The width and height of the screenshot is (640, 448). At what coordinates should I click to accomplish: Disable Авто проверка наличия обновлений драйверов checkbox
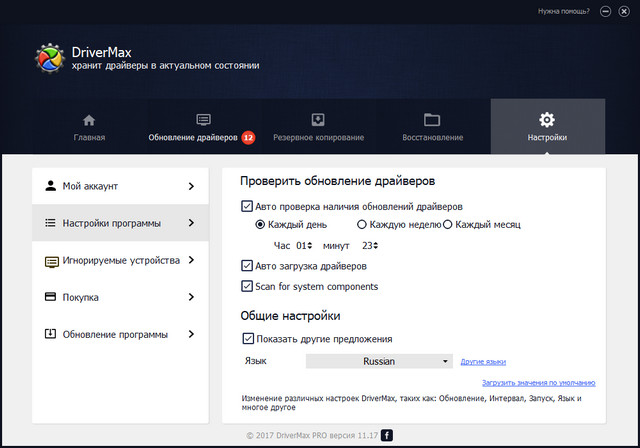(x=247, y=206)
